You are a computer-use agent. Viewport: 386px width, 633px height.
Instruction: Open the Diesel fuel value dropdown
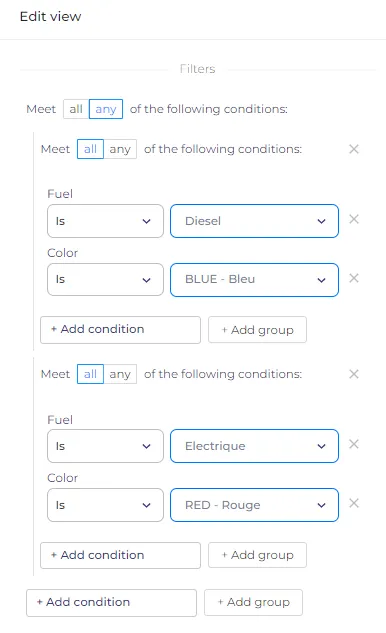coord(254,221)
